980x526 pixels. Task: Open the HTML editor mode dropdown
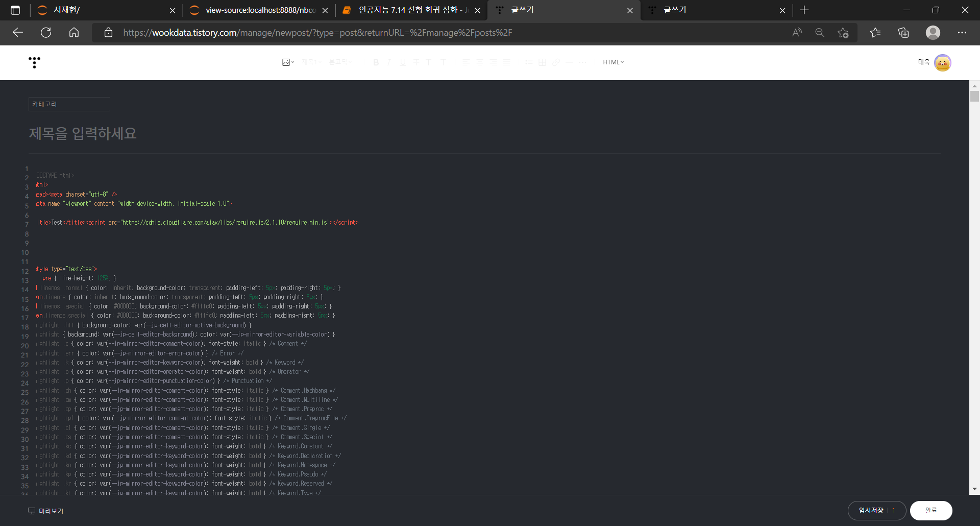(x=613, y=62)
